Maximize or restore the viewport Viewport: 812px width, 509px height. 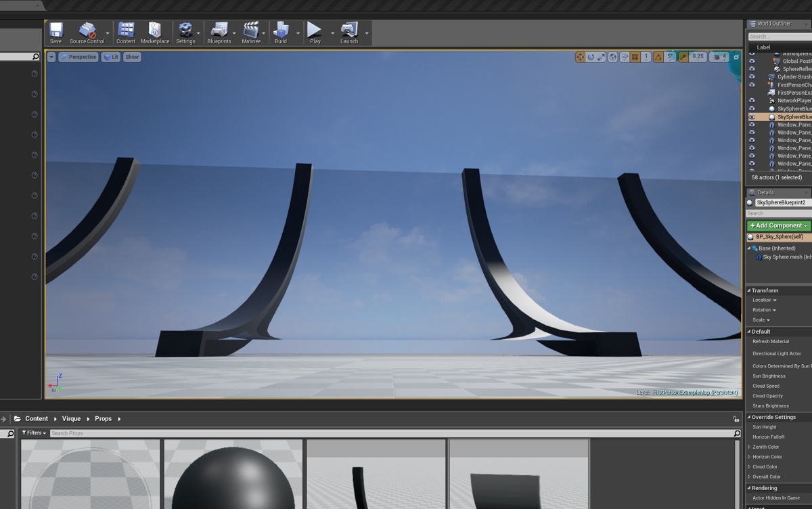736,57
